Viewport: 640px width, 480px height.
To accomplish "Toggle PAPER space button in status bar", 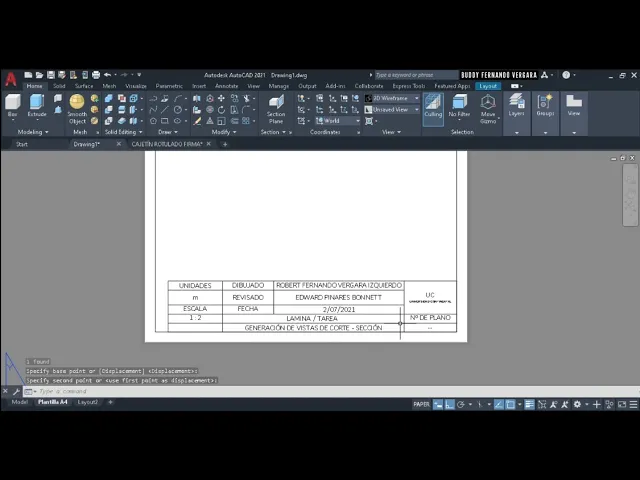I will (421, 404).
